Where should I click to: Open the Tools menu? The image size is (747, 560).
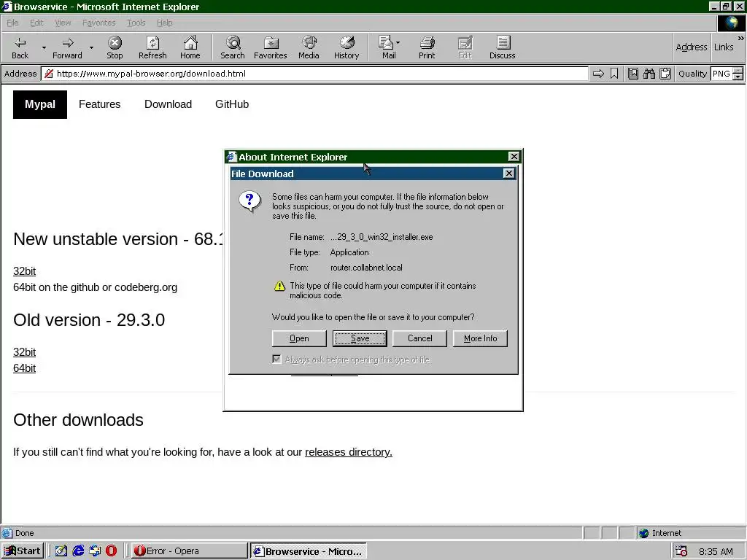[x=136, y=23]
